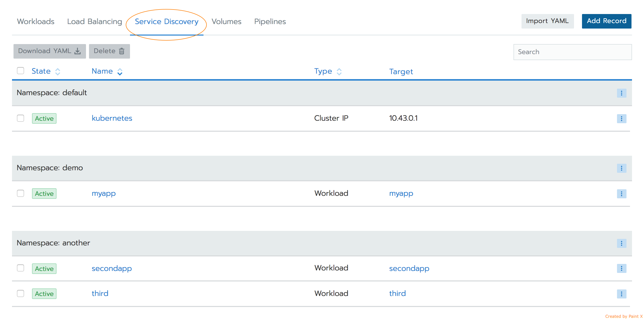Viewport: 644px width, 320px height.
Task: Sort by Name using its arrows
Action: pos(120,72)
